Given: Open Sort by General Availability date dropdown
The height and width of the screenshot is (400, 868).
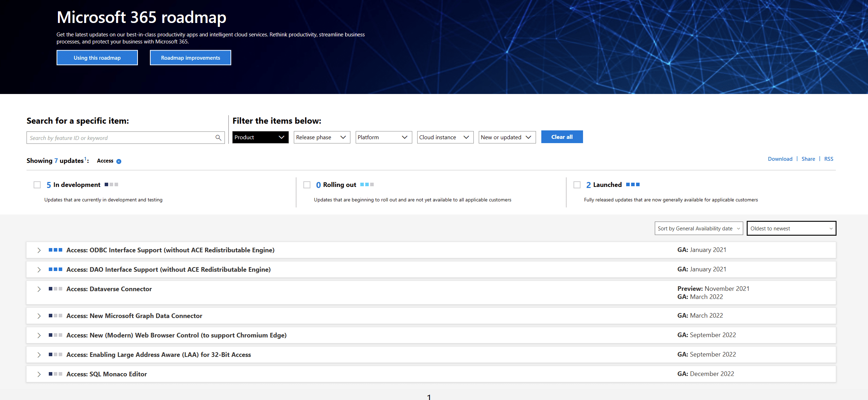Looking at the screenshot, I should coord(699,228).
